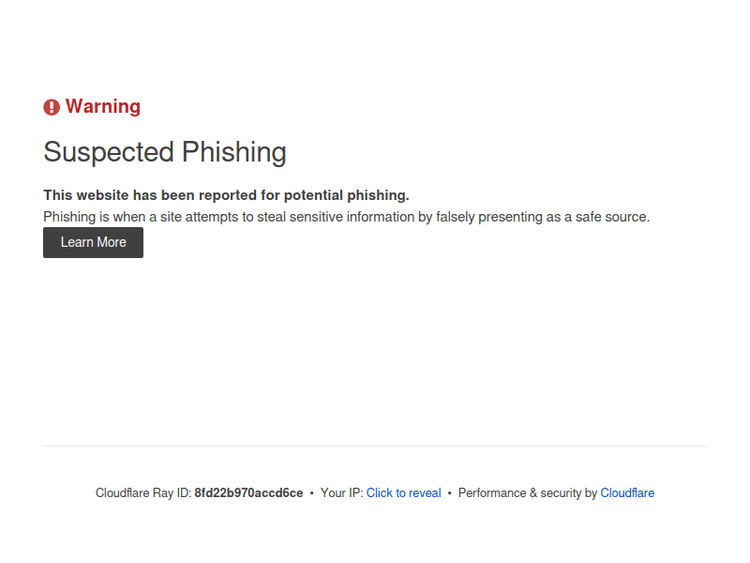The height and width of the screenshot is (563, 750).
Task: Click the horizontal divider line above footer
Action: point(375,446)
